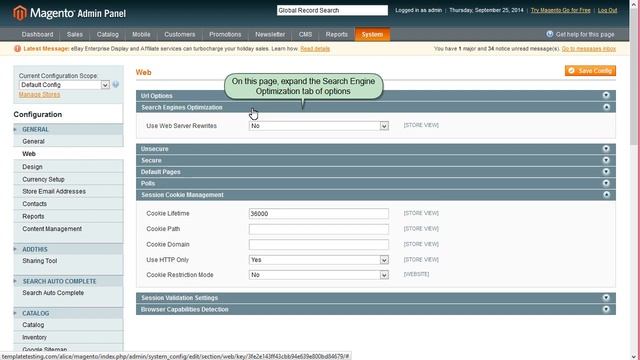Open the Reports menu

click(337, 34)
